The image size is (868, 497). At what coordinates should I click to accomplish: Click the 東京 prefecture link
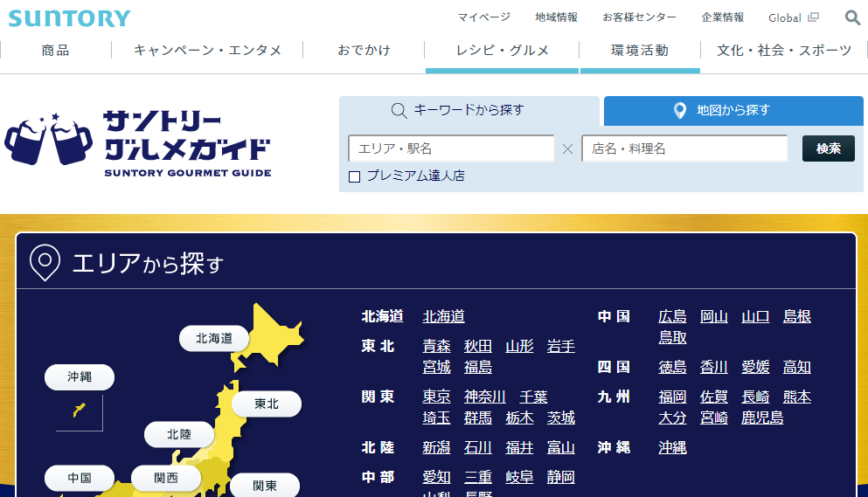436,397
